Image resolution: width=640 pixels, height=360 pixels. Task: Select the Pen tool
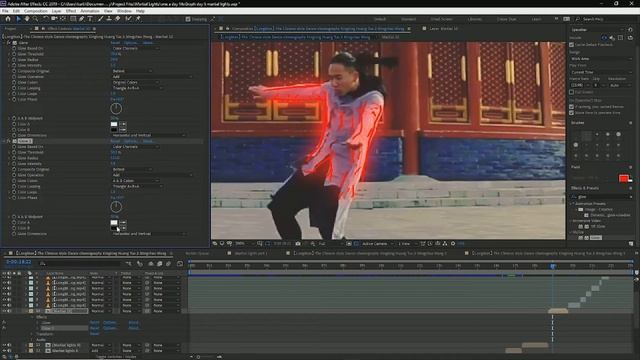[x=82, y=19]
